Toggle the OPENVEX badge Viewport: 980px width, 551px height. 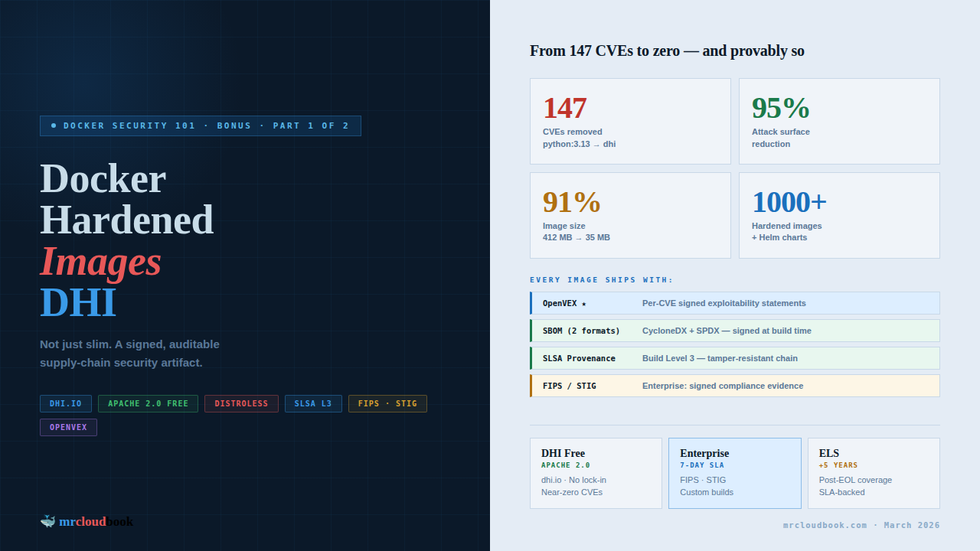tap(68, 427)
